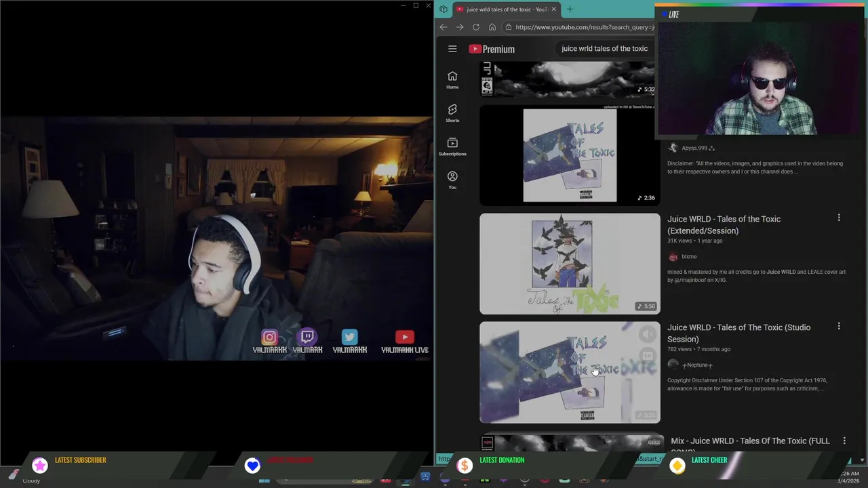Viewport: 868px width, 488px height.
Task: Click the Neptune channel avatar
Action: click(673, 365)
